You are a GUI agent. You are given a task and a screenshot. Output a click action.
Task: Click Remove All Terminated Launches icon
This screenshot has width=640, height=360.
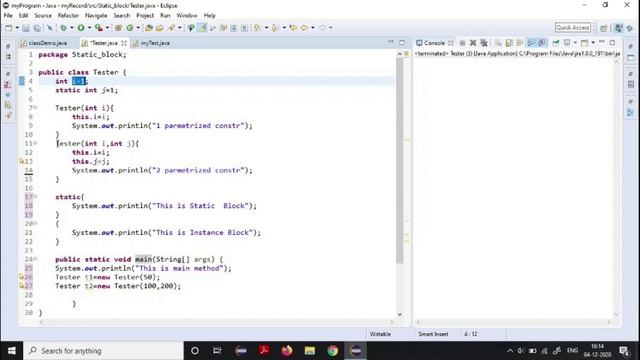tap(484, 43)
